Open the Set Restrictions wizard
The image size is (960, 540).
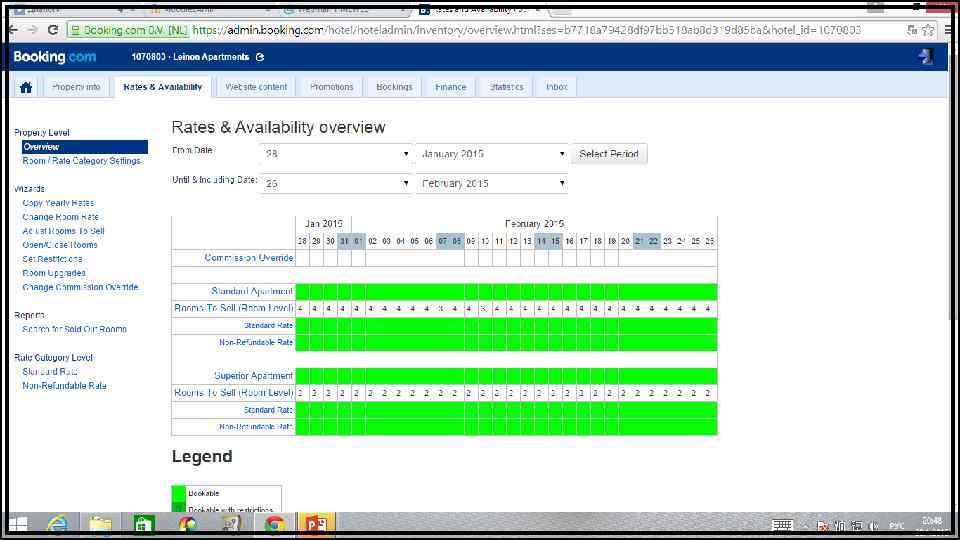pyautogui.click(x=52, y=259)
